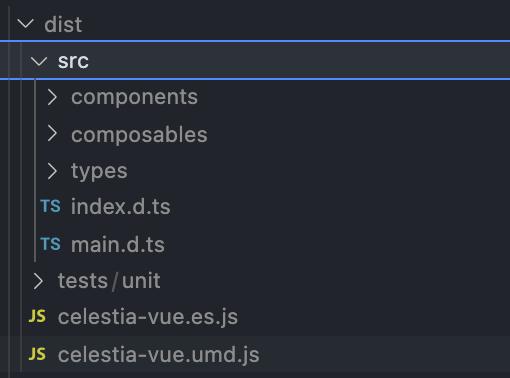Screen dimensions: 510x378
Task: Select the composables folder label
Action: [139, 135]
